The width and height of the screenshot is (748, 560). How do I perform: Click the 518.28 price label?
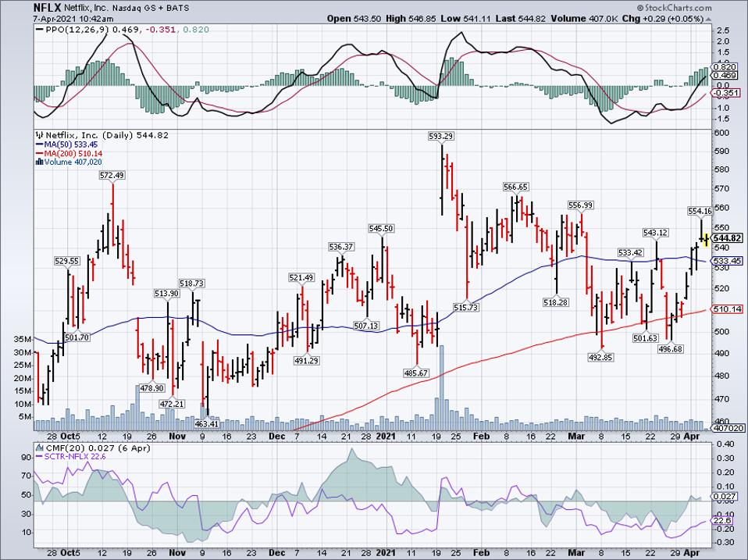coord(556,302)
